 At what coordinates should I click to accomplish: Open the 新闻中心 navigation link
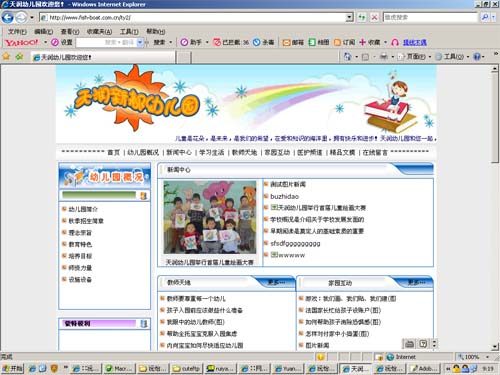click(179, 152)
